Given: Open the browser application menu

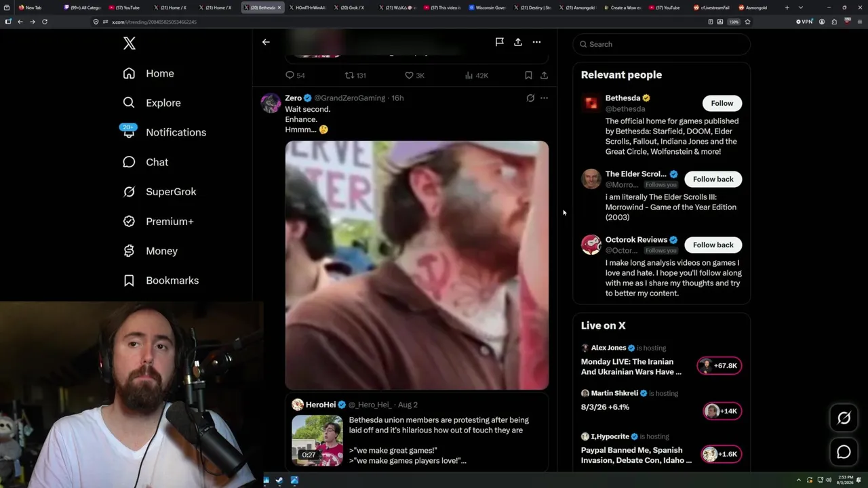Looking at the screenshot, I should 859,22.
